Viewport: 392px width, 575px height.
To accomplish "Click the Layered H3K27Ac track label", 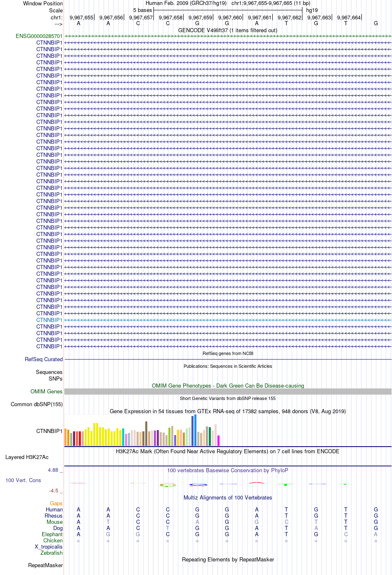I will 27,457.
